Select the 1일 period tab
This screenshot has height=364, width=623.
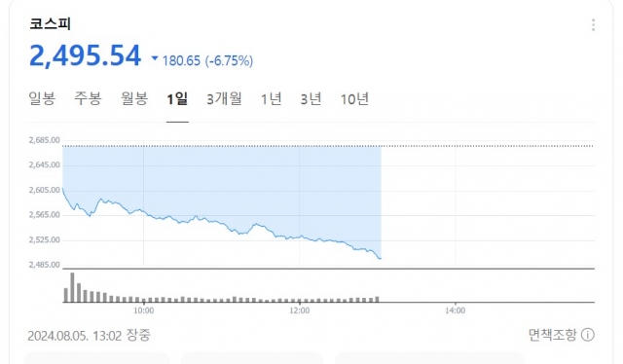(x=177, y=98)
